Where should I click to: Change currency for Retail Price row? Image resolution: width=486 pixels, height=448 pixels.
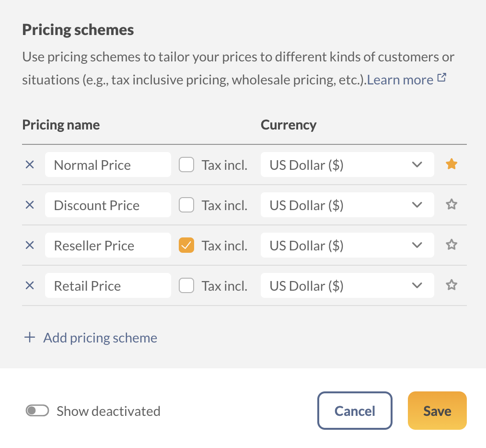click(347, 286)
